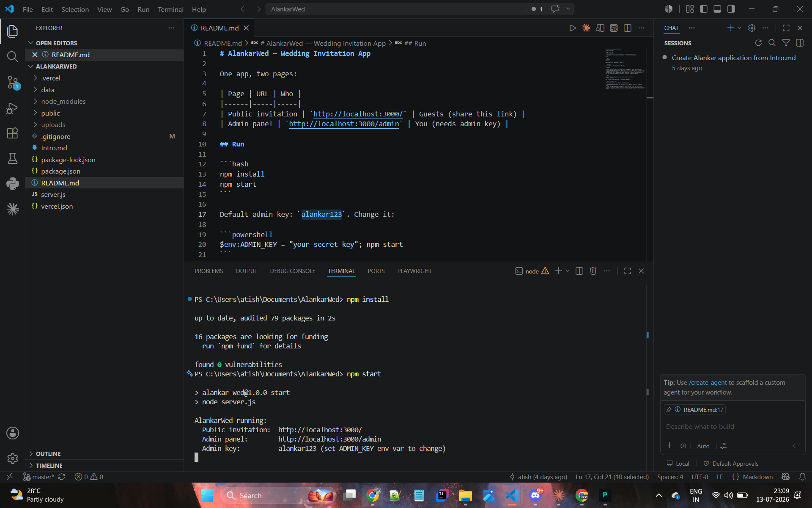Screen dimensions: 812x508
Task: Open the localhost:3000/admin link in editor
Action: coord(344,124)
